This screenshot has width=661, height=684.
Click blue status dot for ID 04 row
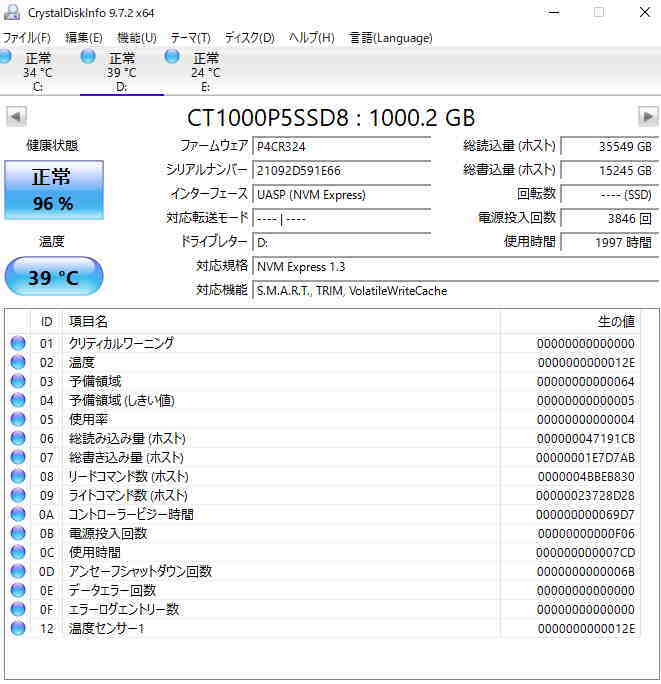pyautogui.click(x=18, y=400)
